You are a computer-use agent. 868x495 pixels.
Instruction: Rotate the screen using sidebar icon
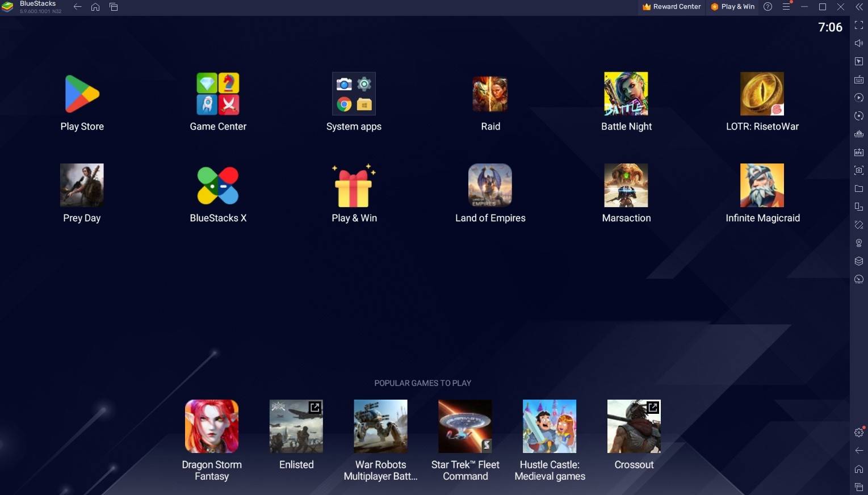[859, 225]
